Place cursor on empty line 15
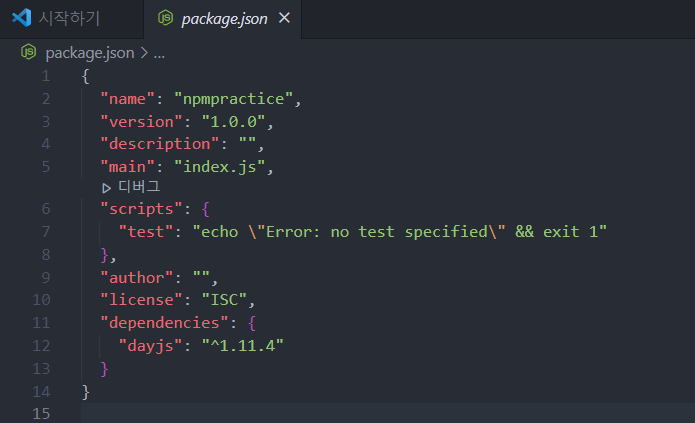This screenshot has height=423, width=695. point(388,414)
